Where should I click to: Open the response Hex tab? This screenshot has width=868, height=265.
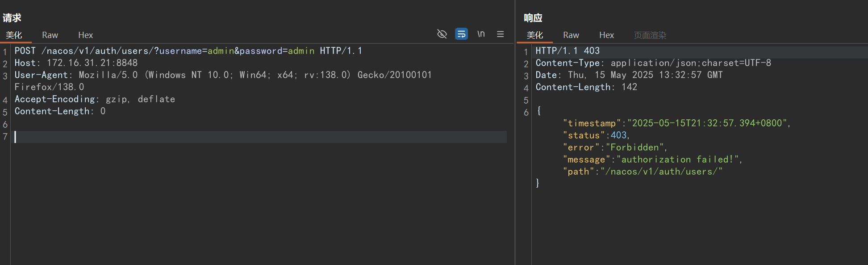click(606, 35)
